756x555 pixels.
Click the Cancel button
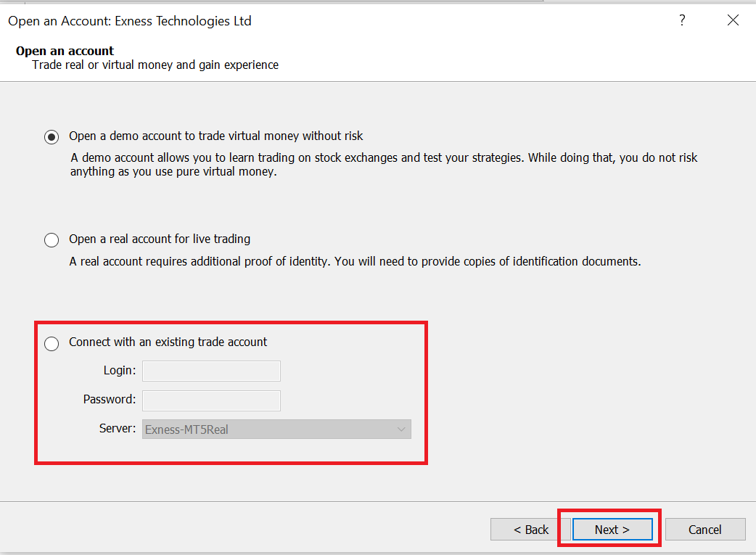pyautogui.click(x=705, y=530)
